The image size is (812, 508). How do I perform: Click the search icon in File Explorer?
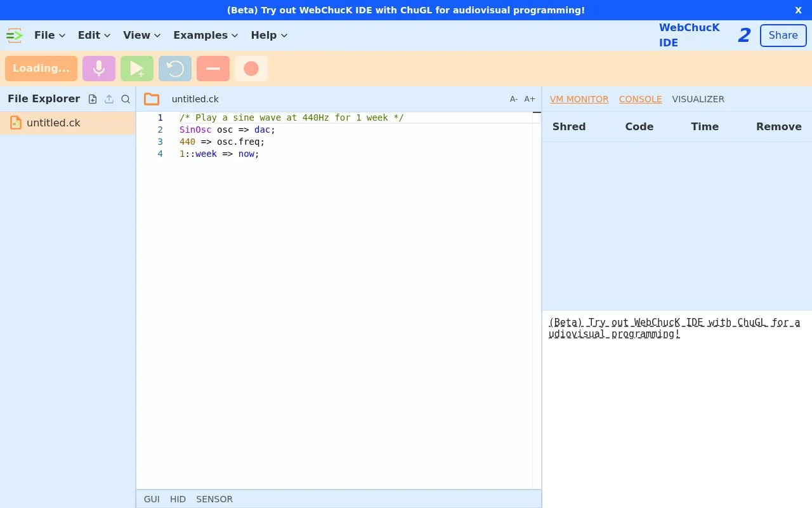[126, 99]
